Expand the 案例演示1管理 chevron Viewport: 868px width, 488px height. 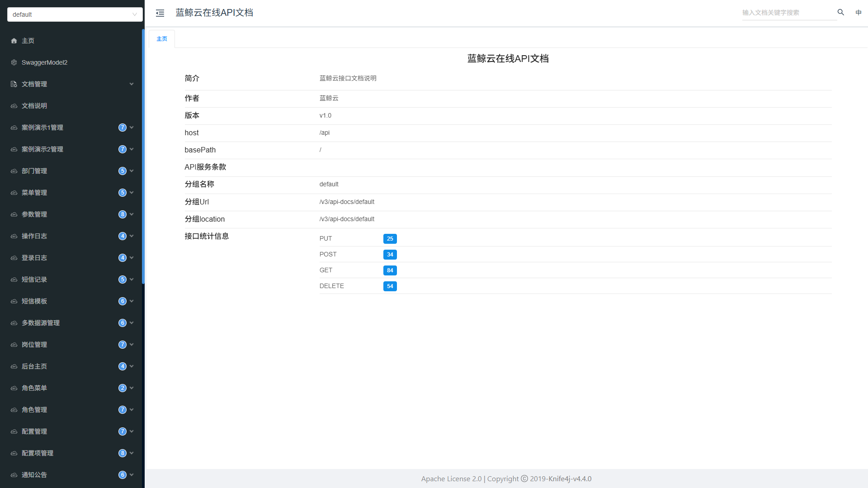[x=132, y=127]
